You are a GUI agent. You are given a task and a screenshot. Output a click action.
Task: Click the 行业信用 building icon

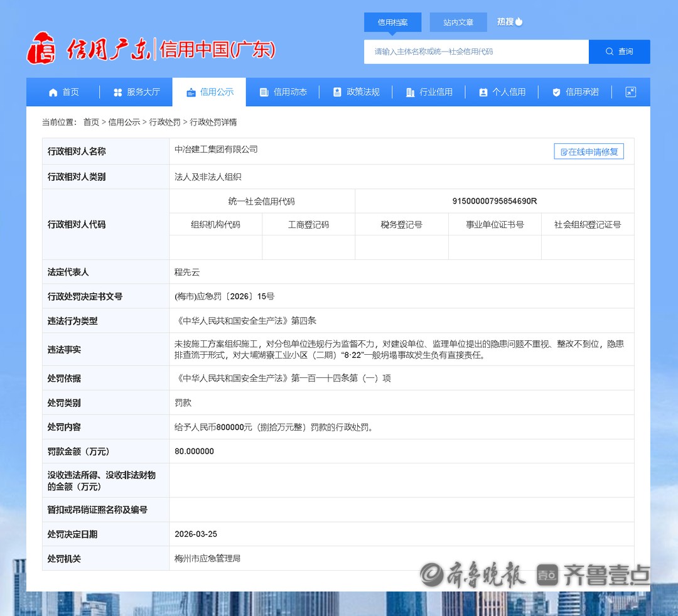[410, 92]
